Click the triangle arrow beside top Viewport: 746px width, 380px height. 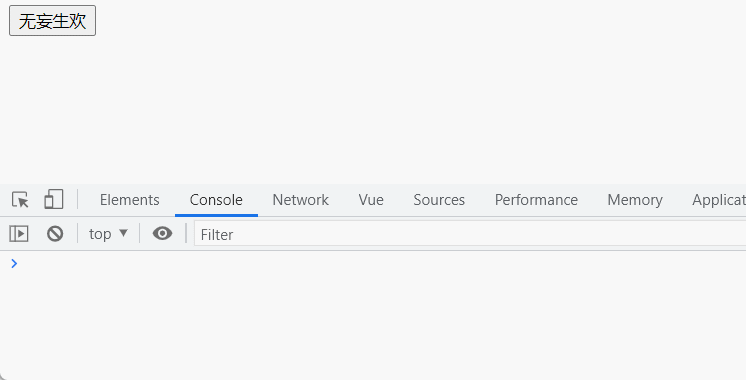pyautogui.click(x=123, y=233)
